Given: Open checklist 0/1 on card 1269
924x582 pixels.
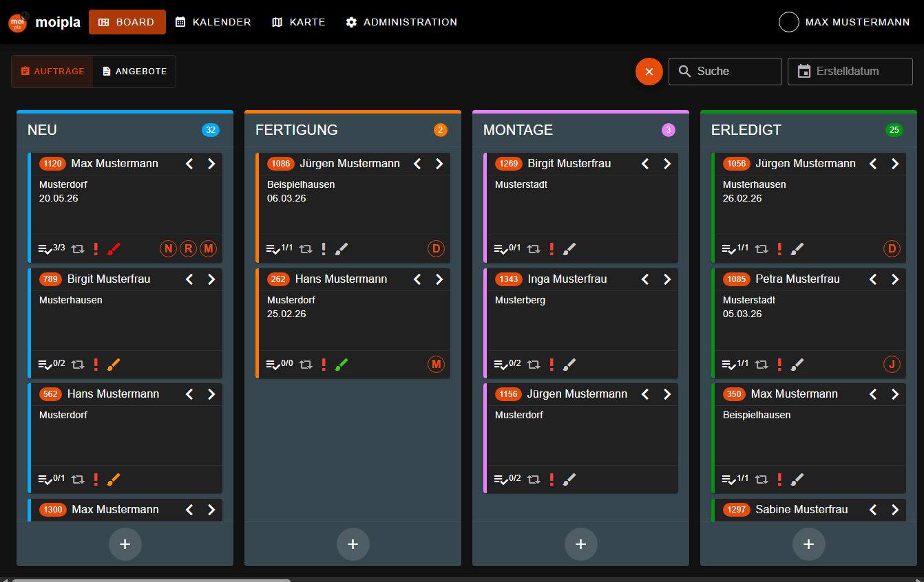Looking at the screenshot, I should (x=507, y=249).
